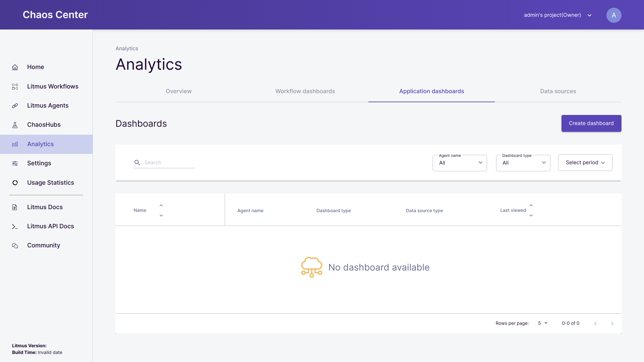Click the Litmus API Docs terminal icon
This screenshot has height=362, width=644.
point(15,227)
